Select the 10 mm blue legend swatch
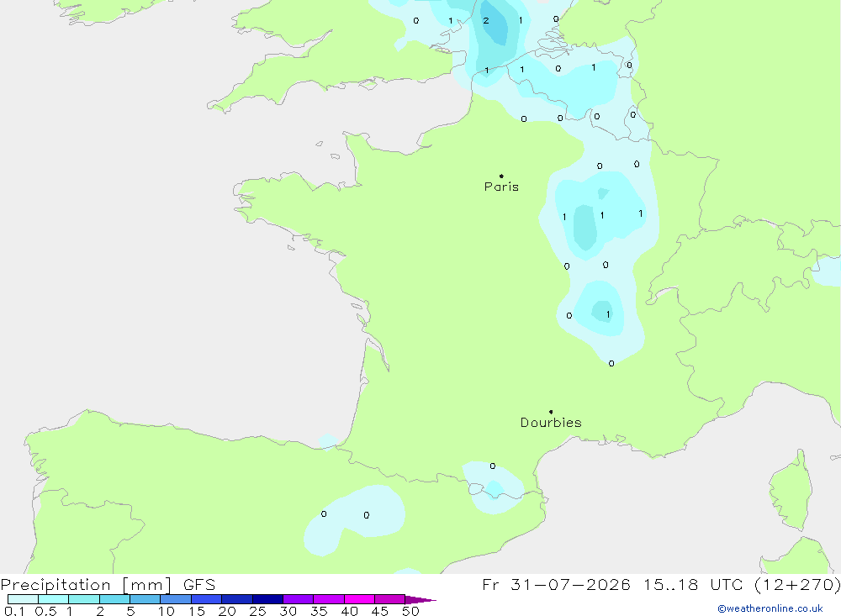 coord(176,599)
